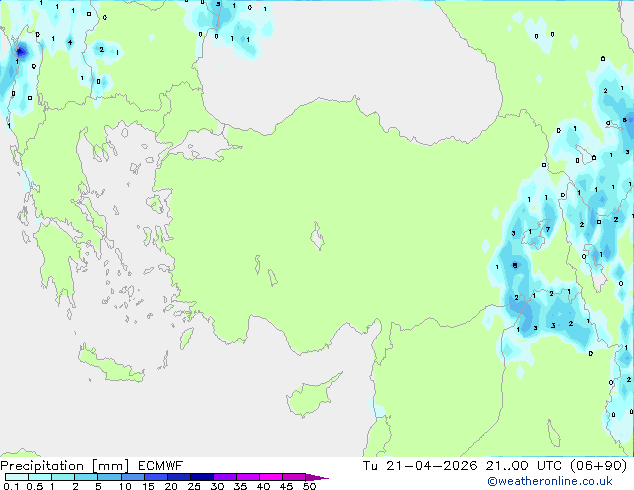Click the 'Precipitation [mm]' title text
This screenshot has height=490, width=634.
pos(65,466)
